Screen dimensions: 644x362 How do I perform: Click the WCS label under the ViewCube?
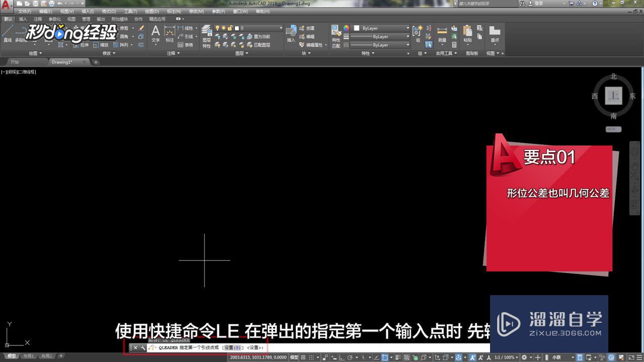click(613, 129)
